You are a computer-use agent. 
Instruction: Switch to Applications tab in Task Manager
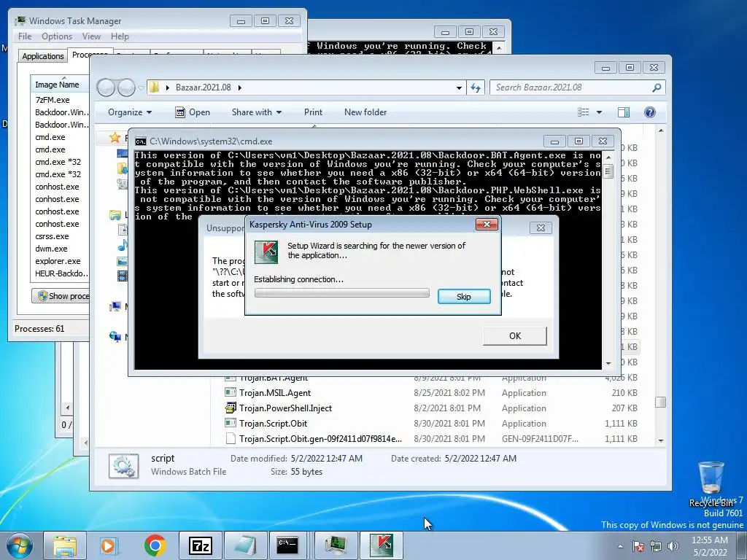click(x=43, y=55)
